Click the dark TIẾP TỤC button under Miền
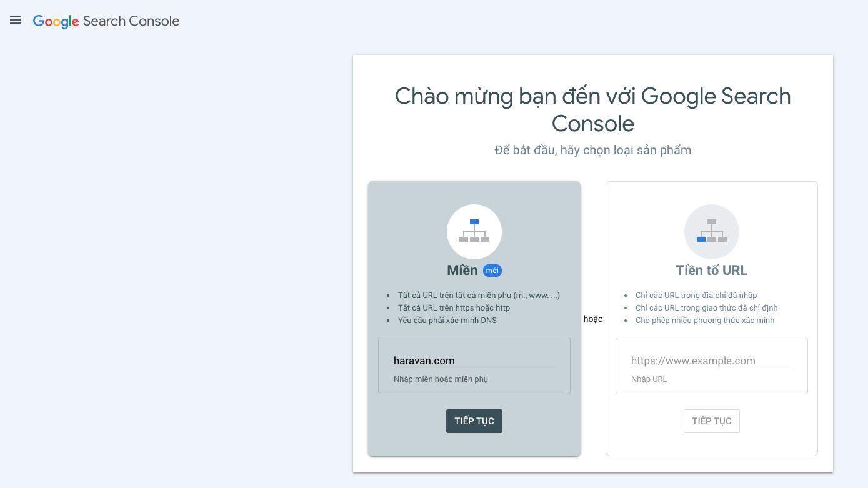868x488 pixels. pos(474,421)
